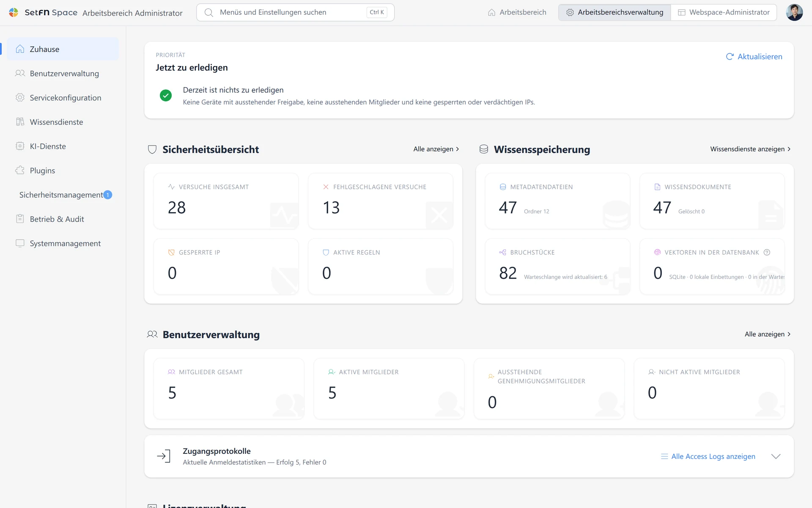The height and width of the screenshot is (508, 812).
Task: Click the SetFn Space logo icon
Action: [14, 12]
